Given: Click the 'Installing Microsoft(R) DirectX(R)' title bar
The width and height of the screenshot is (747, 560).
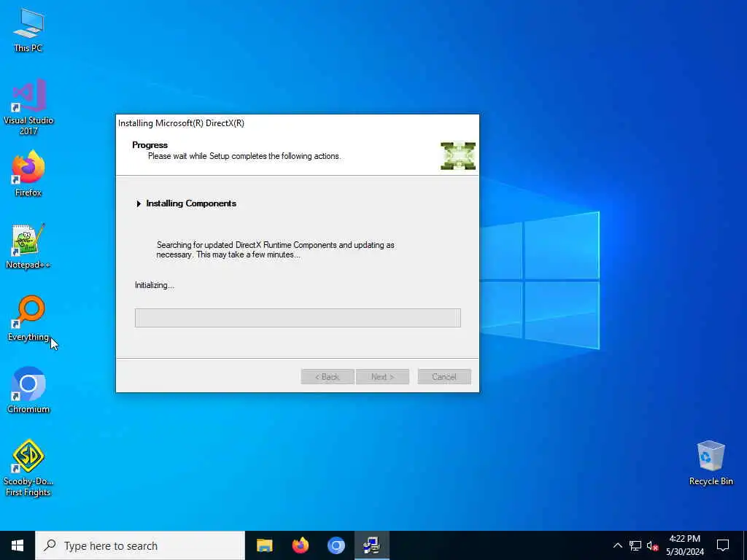Looking at the screenshot, I should click(298, 122).
